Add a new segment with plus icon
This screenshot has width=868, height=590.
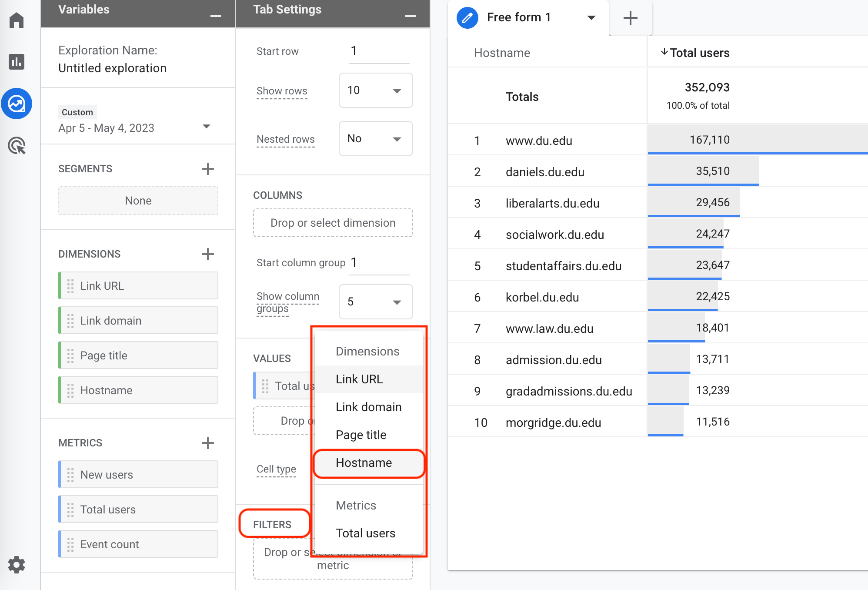[x=208, y=169]
